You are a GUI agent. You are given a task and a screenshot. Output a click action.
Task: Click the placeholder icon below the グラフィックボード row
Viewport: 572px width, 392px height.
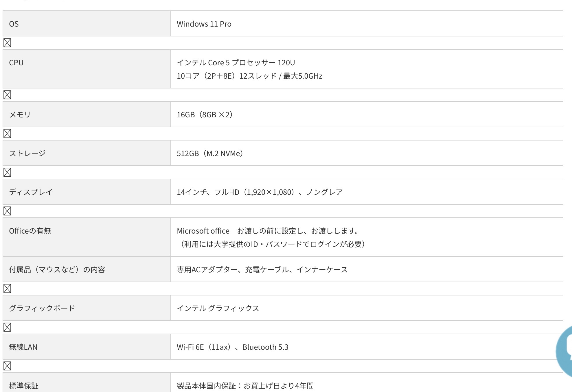(x=7, y=327)
